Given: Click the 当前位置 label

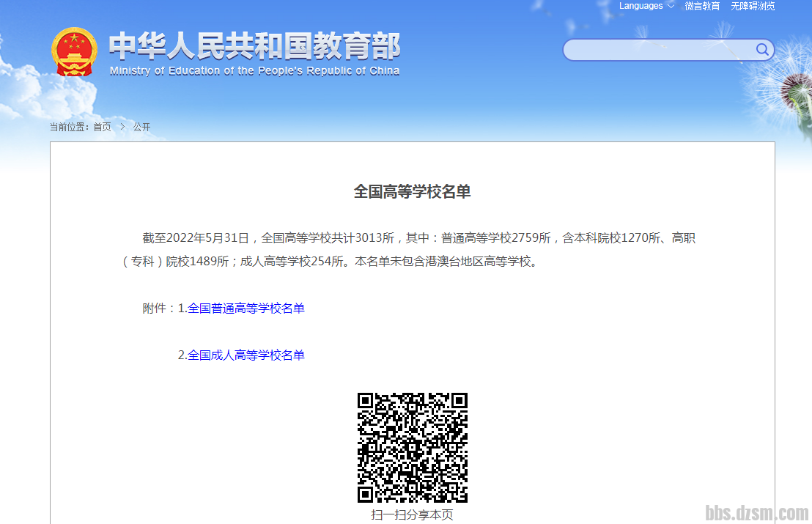Looking at the screenshot, I should click(68, 127).
